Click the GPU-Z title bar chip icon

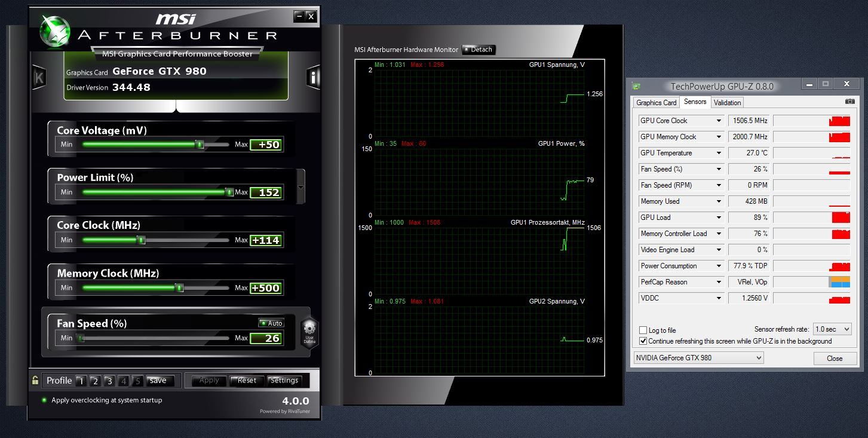coord(637,86)
